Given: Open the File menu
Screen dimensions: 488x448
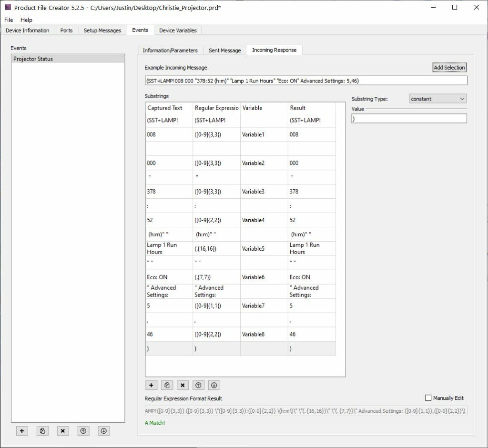Looking at the screenshot, I should [x=9, y=20].
